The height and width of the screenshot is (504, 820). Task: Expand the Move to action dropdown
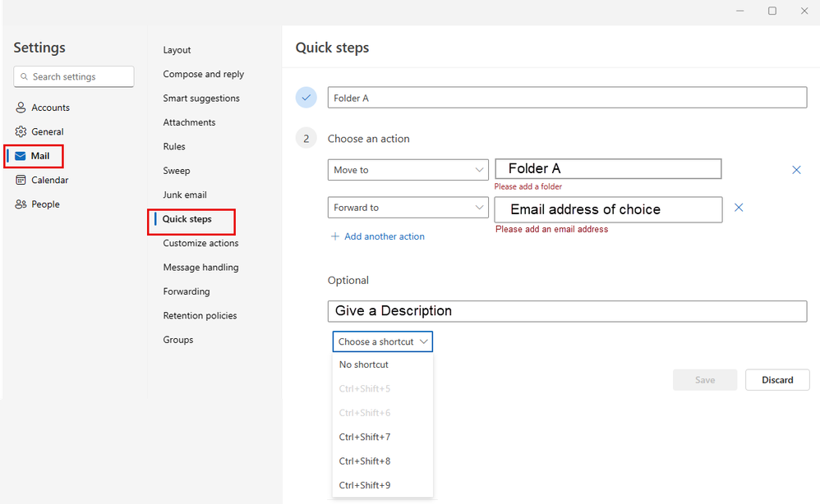pyautogui.click(x=480, y=170)
